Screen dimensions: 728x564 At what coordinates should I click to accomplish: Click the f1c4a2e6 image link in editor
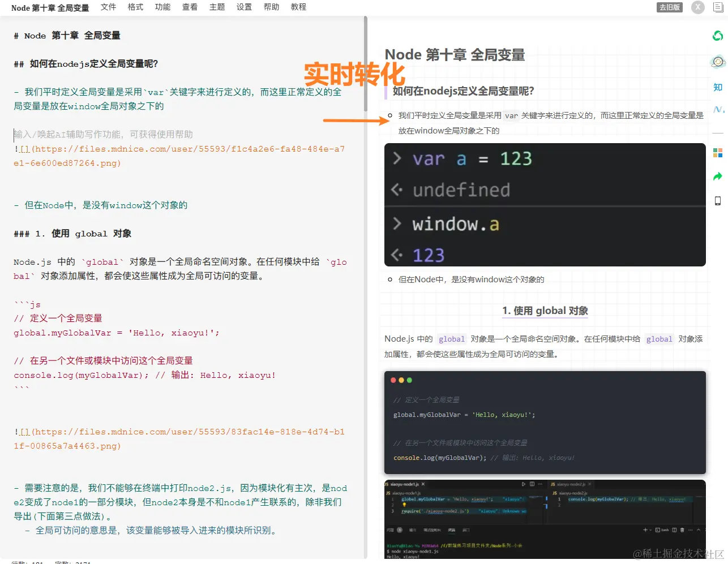pyautogui.click(x=179, y=156)
